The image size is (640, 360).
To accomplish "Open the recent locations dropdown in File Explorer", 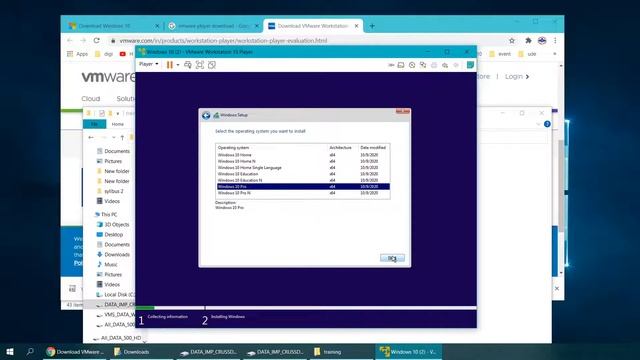I will pos(113,138).
